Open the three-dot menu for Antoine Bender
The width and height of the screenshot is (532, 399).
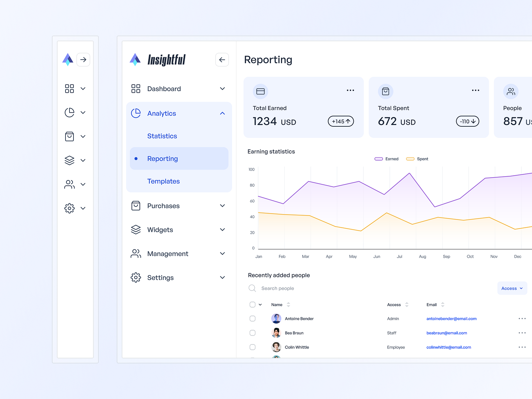coord(522,319)
